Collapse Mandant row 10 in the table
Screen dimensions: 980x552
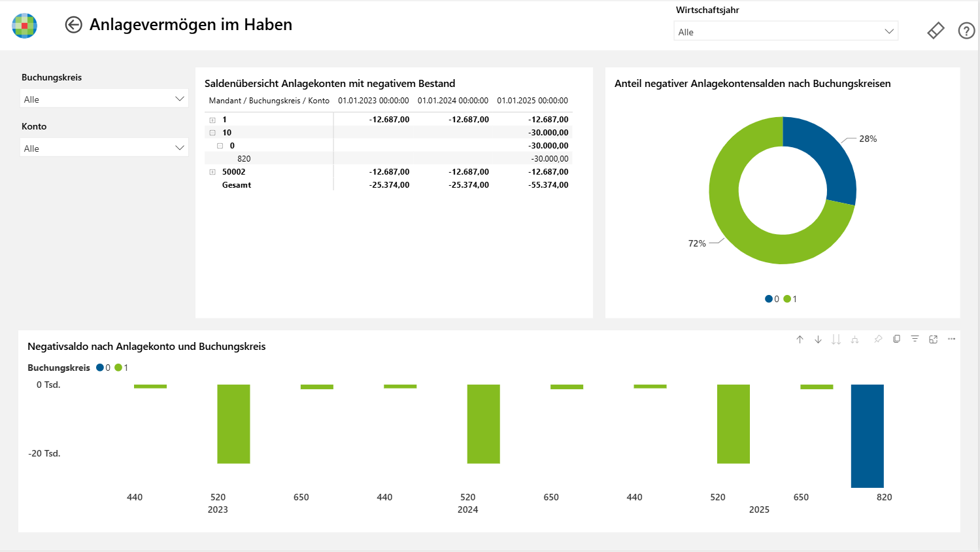212,133
